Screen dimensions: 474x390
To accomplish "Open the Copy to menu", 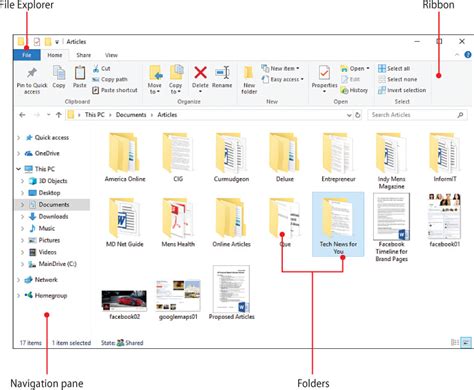I will (176, 80).
